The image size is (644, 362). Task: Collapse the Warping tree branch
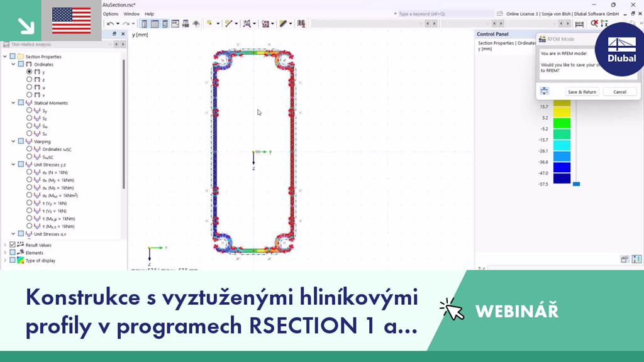[x=14, y=141]
